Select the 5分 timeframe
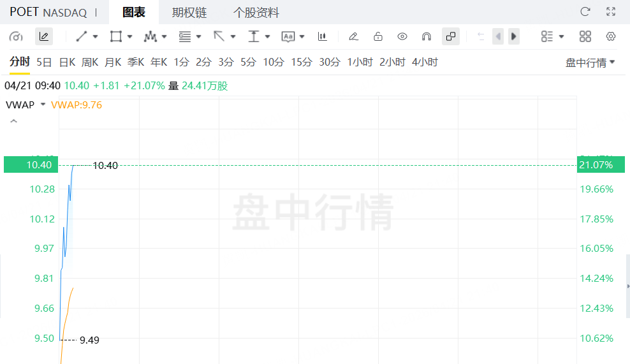Image resolution: width=630 pixels, height=364 pixels. tap(248, 62)
